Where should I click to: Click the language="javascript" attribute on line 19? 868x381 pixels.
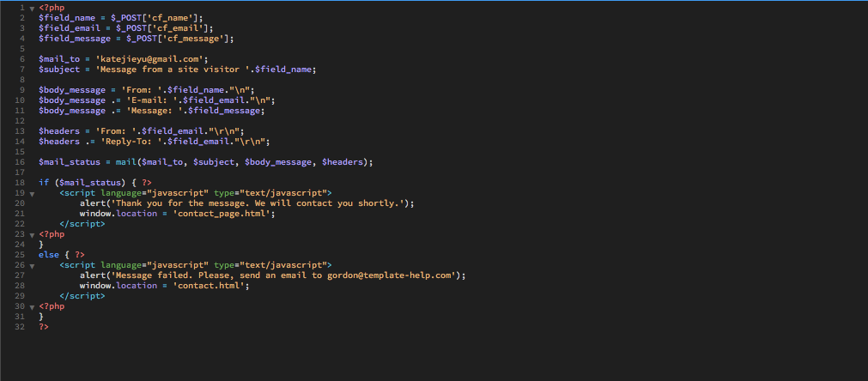pos(155,194)
